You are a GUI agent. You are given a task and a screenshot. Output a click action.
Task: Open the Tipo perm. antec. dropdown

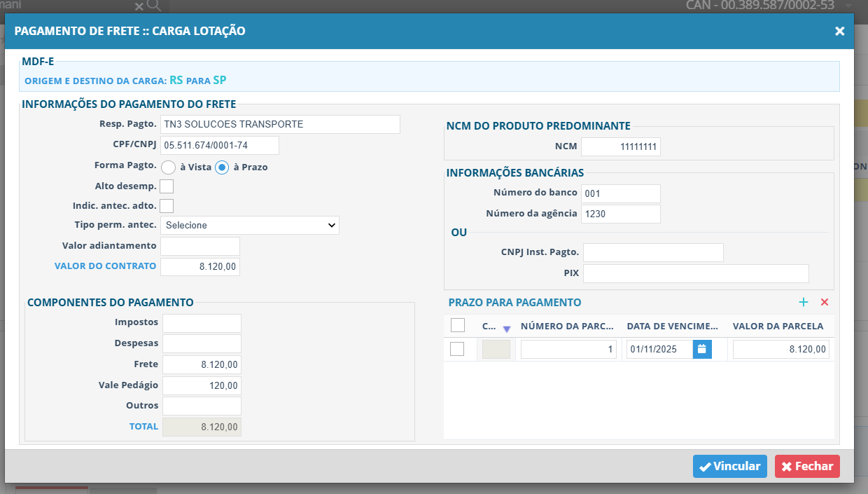[250, 225]
